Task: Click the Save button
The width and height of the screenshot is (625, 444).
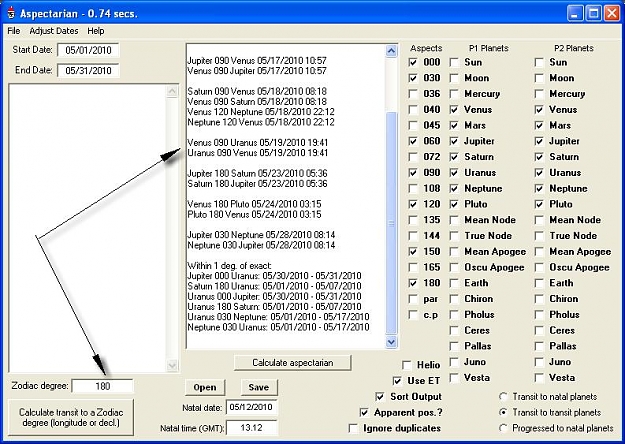Action: [x=259, y=387]
